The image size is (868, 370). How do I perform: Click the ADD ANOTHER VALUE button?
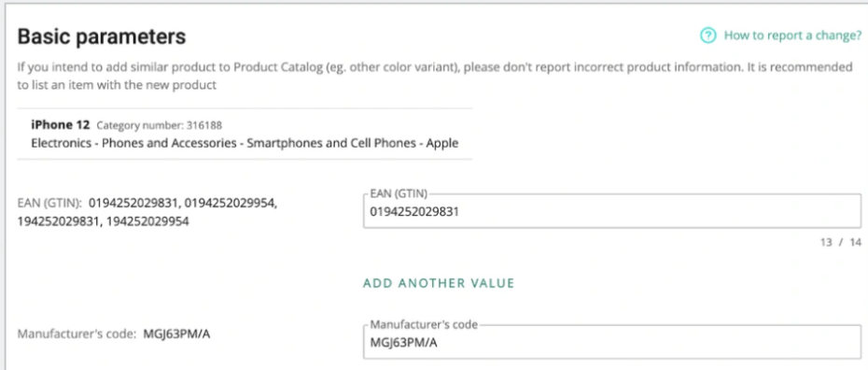pos(439,283)
